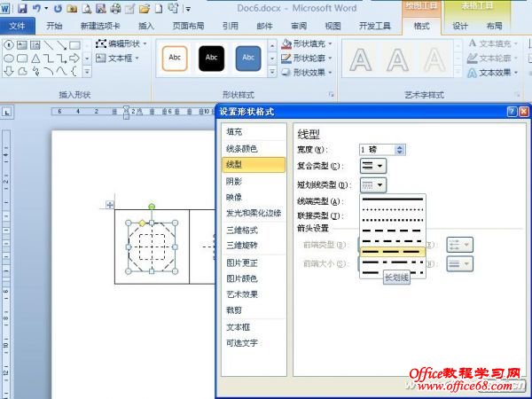This screenshot has height=399, width=532.
Task: Open the 文件 file tab
Action: (x=18, y=27)
